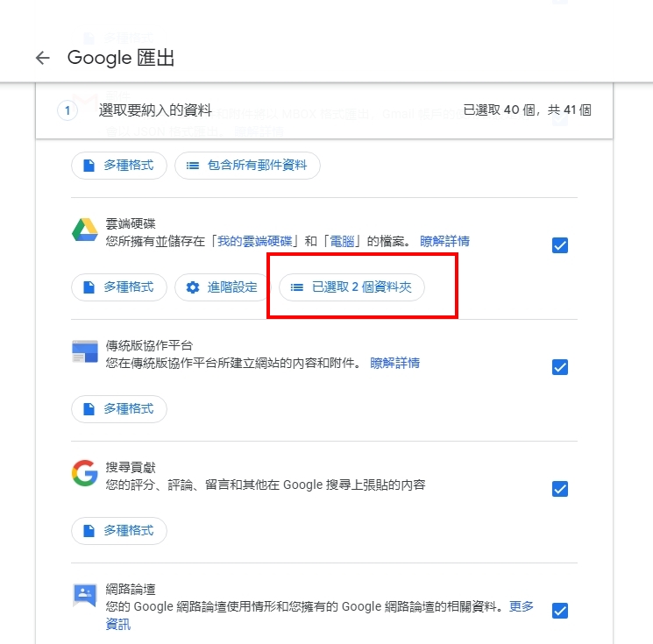Uncheck the 搜尋貢獻 checkbox
This screenshot has width=653, height=644.
point(560,489)
